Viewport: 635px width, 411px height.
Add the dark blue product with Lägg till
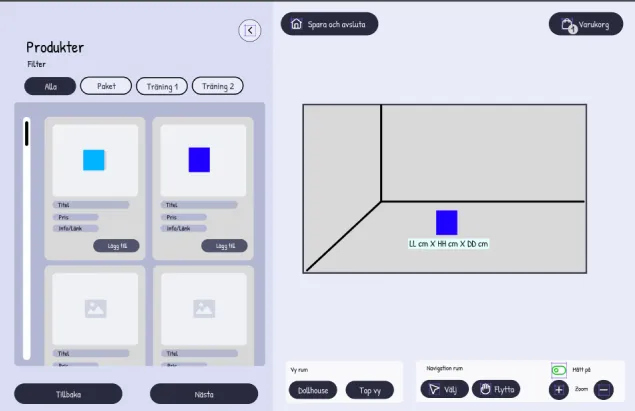point(224,246)
